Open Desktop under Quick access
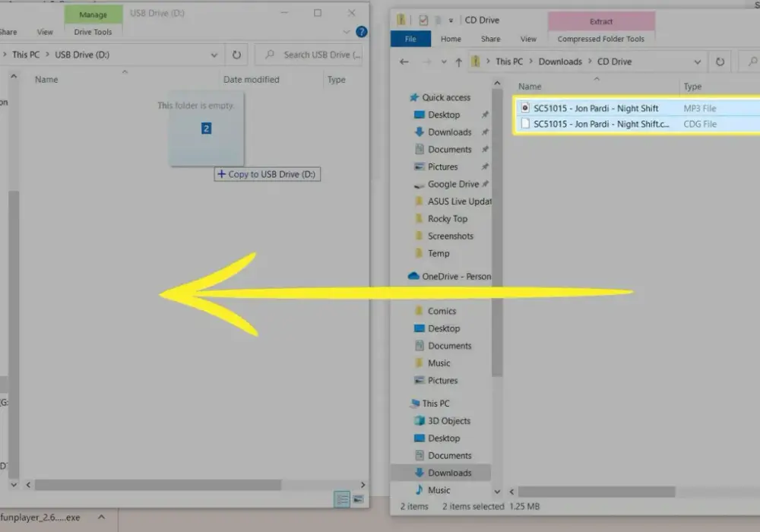 point(444,115)
